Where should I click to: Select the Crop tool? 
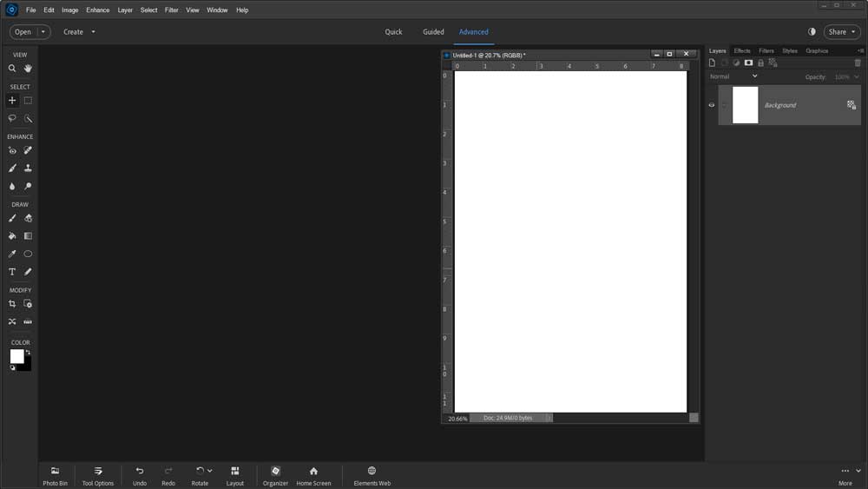[12, 303]
